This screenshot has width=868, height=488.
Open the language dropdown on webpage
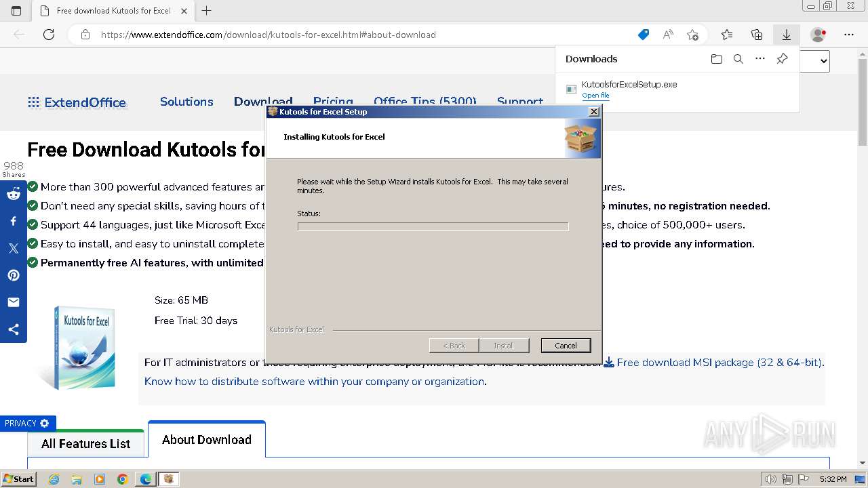click(814, 61)
